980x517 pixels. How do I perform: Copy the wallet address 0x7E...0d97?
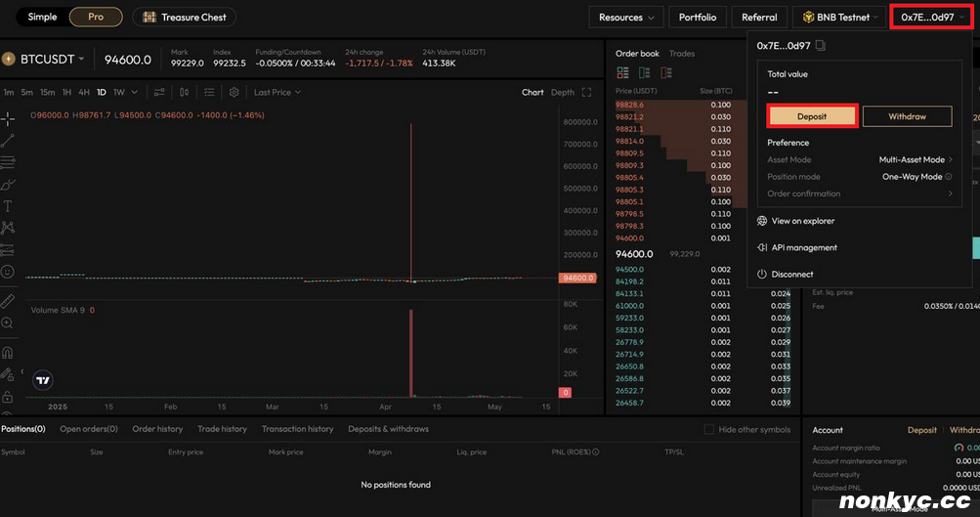click(x=822, y=46)
